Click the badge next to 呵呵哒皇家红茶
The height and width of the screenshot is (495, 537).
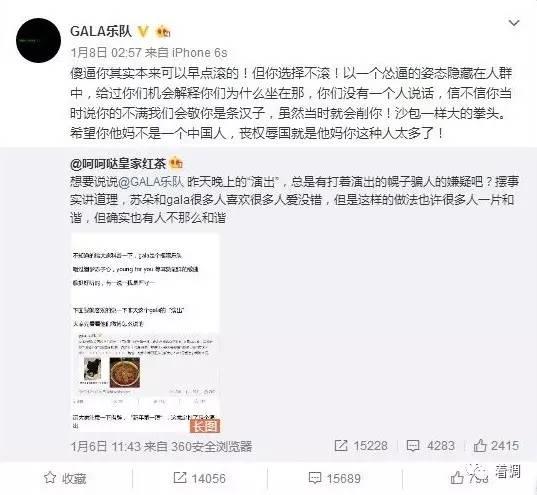[x=176, y=164]
